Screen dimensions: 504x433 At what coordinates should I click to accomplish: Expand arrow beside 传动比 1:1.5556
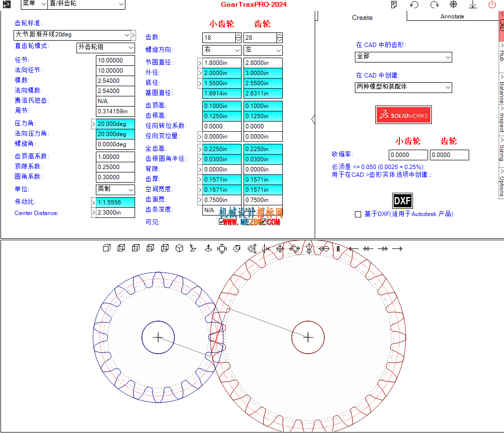[93, 202]
